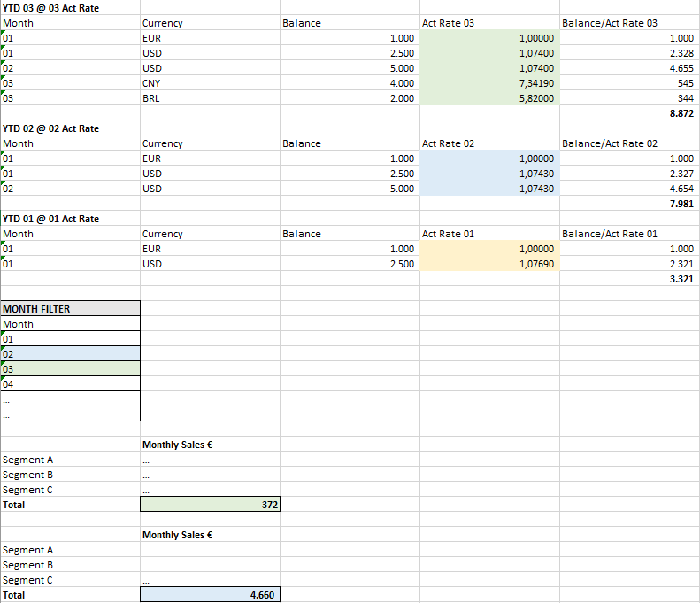Click the first 'Monthly Sales €' header
700x603 pixels.
pyautogui.click(x=211, y=445)
